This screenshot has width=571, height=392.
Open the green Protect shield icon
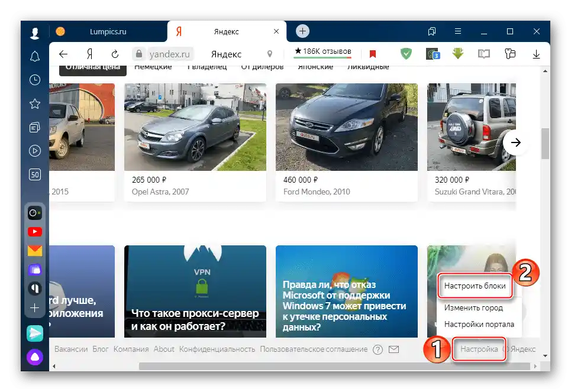[406, 54]
